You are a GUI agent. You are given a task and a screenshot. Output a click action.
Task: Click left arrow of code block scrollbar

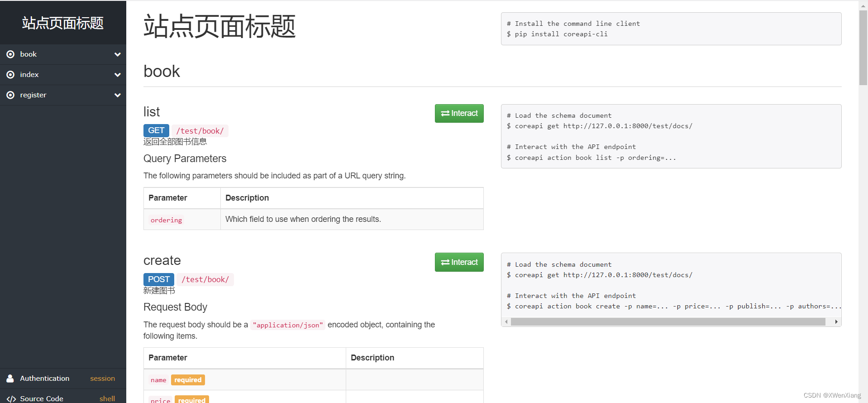coord(506,321)
